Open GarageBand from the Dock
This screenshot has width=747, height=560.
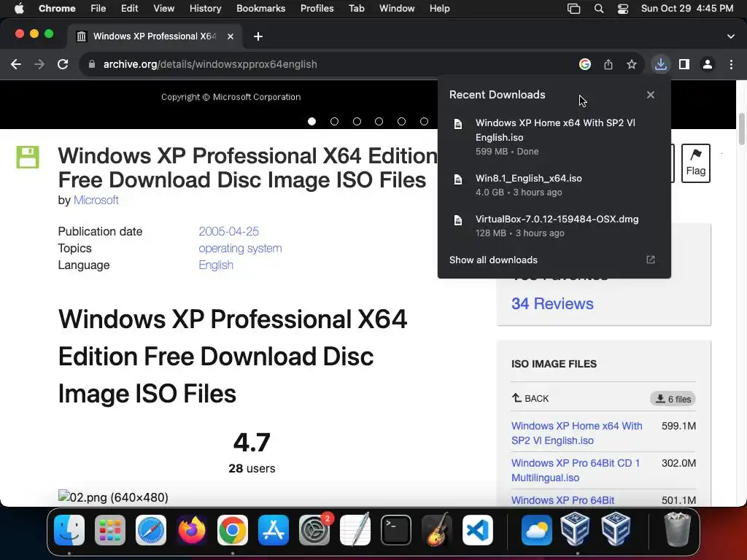click(437, 530)
